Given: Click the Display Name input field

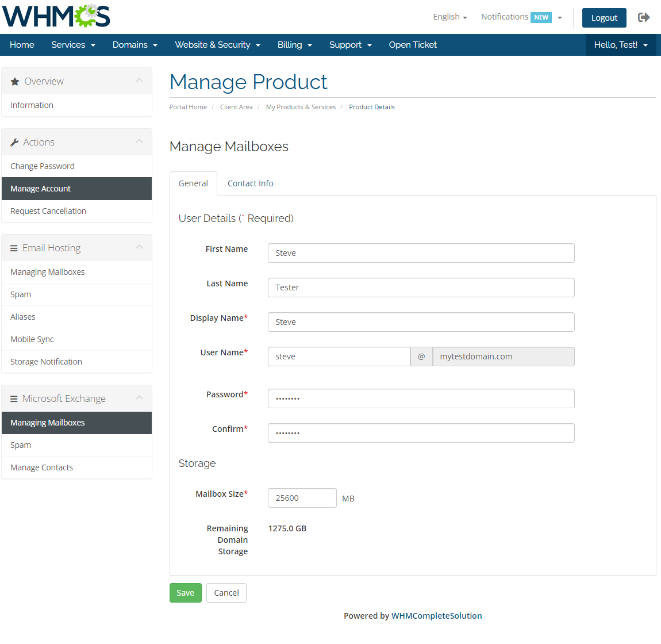Looking at the screenshot, I should click(x=421, y=322).
